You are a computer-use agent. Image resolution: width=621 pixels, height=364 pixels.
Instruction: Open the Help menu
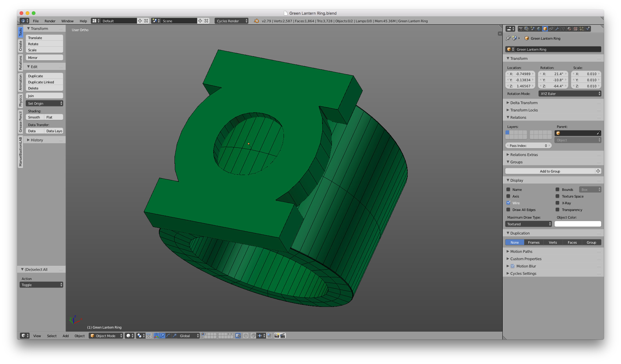[x=83, y=21]
